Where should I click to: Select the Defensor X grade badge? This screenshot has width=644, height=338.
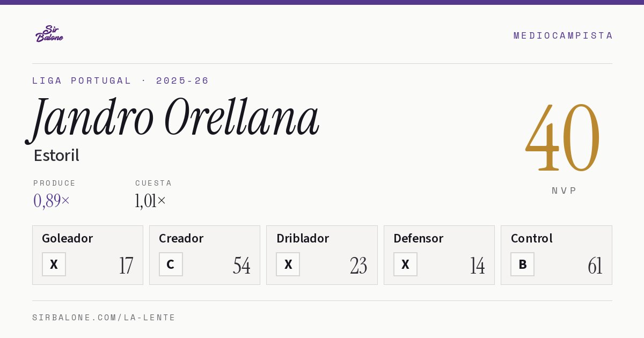click(x=405, y=264)
